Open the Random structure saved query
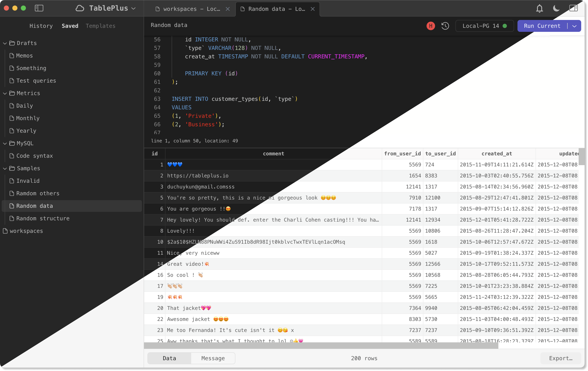 (x=43, y=218)
